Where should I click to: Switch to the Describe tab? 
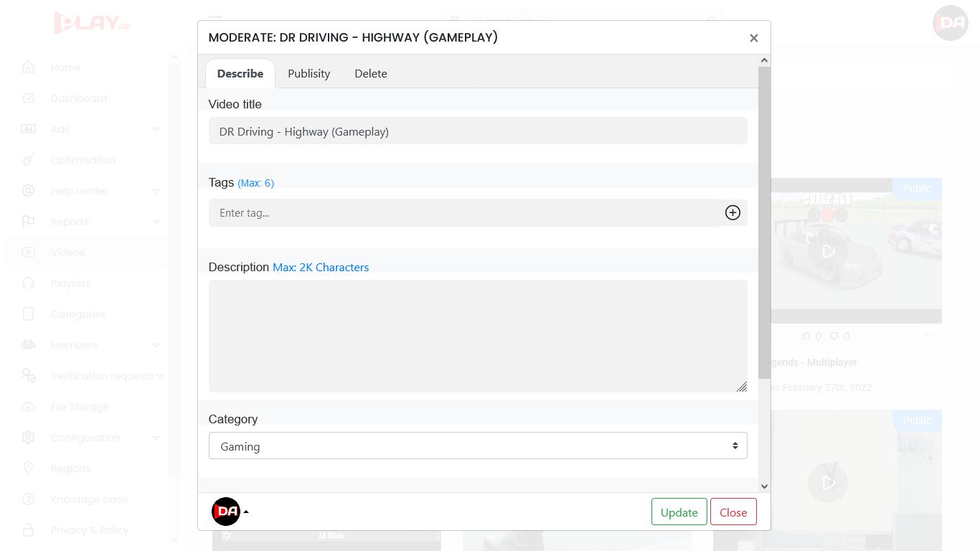[x=240, y=73]
